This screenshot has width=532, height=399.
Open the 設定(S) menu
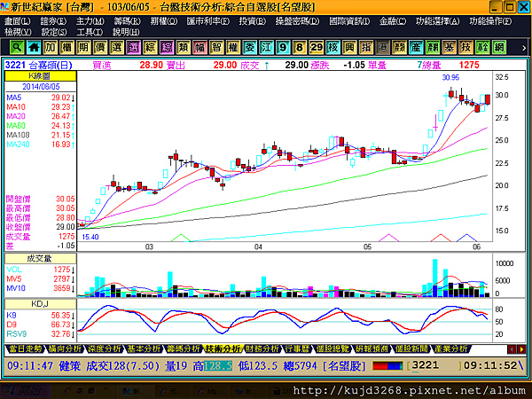[x=54, y=32]
